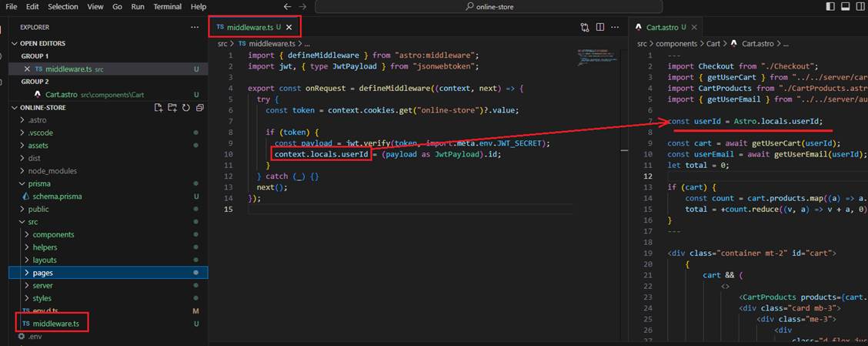
Task: Toggle the secondary sidebar layout button
Action: 861,7
